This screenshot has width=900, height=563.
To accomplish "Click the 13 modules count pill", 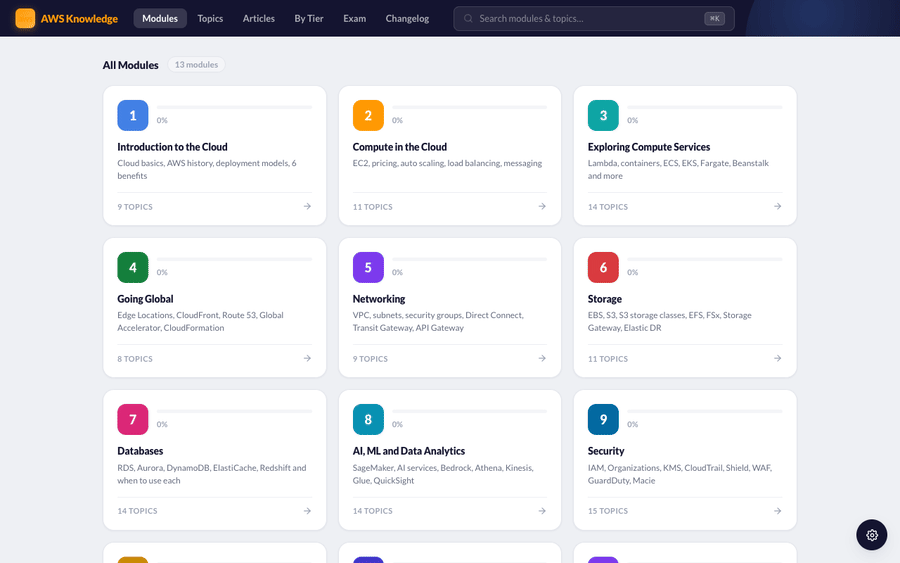I will click(x=196, y=65).
